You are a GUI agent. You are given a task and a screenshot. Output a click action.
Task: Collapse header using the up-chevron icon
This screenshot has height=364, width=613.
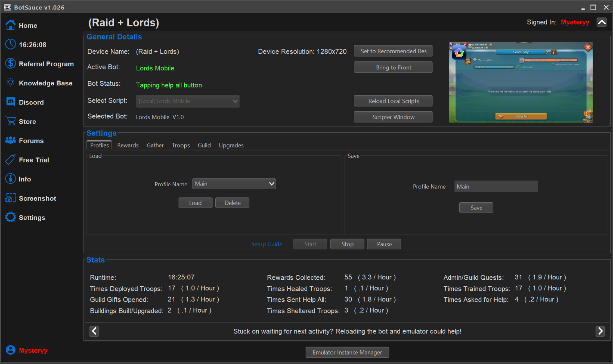(602, 22)
